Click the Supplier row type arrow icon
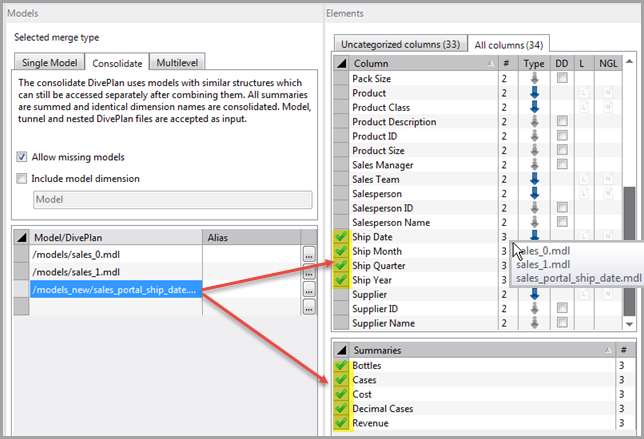Viewport: 644px width, 439px height. (533, 294)
